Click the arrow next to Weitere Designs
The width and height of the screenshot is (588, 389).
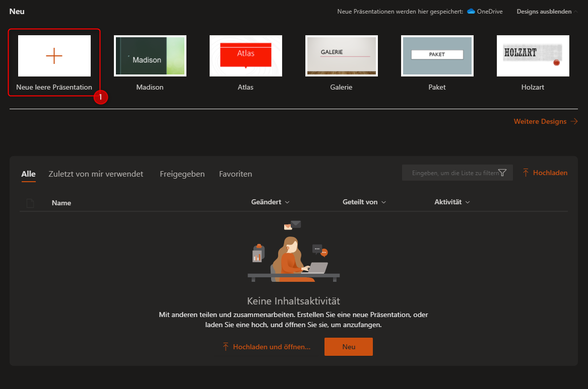pyautogui.click(x=574, y=121)
